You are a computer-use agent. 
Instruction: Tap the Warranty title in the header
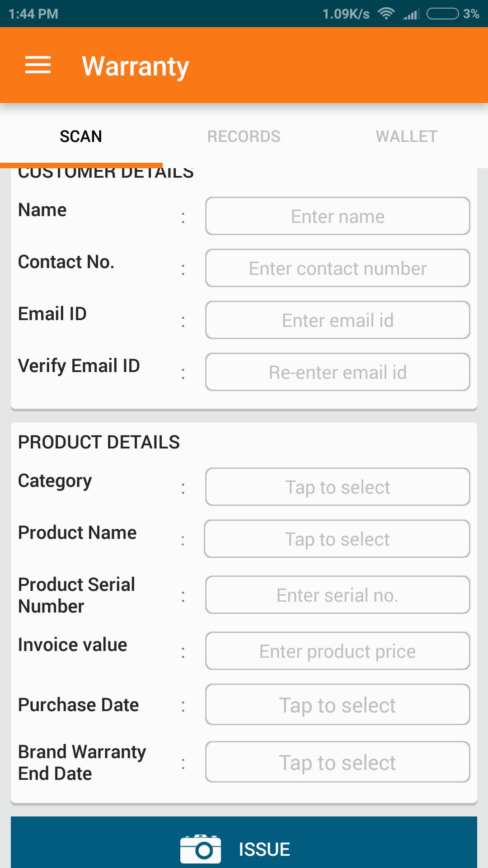[x=135, y=66]
